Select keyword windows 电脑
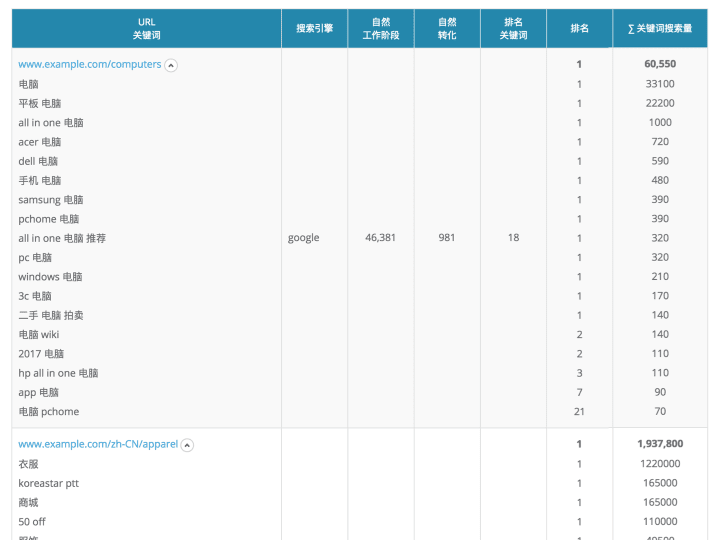This screenshot has width=720, height=540. [x=51, y=277]
